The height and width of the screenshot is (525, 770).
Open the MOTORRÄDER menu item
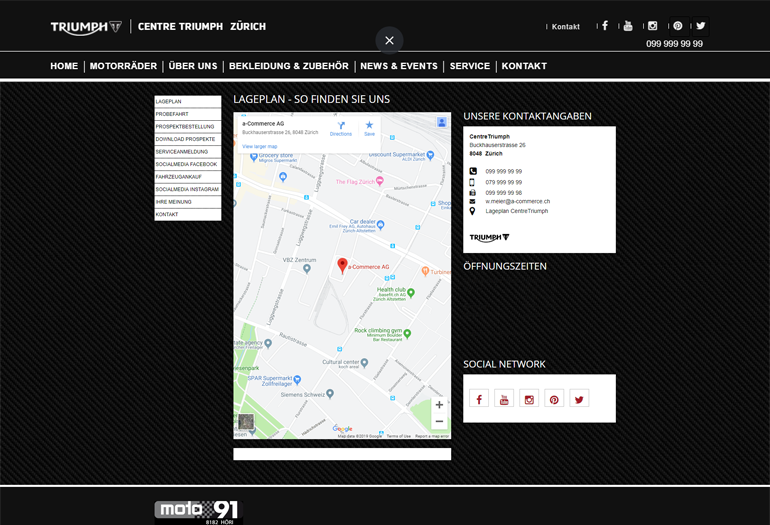(123, 66)
